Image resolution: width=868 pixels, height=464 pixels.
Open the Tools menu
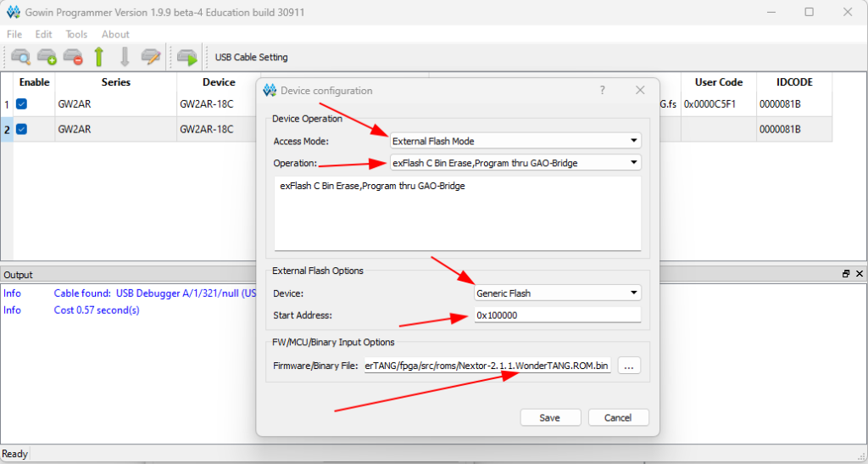coord(76,34)
